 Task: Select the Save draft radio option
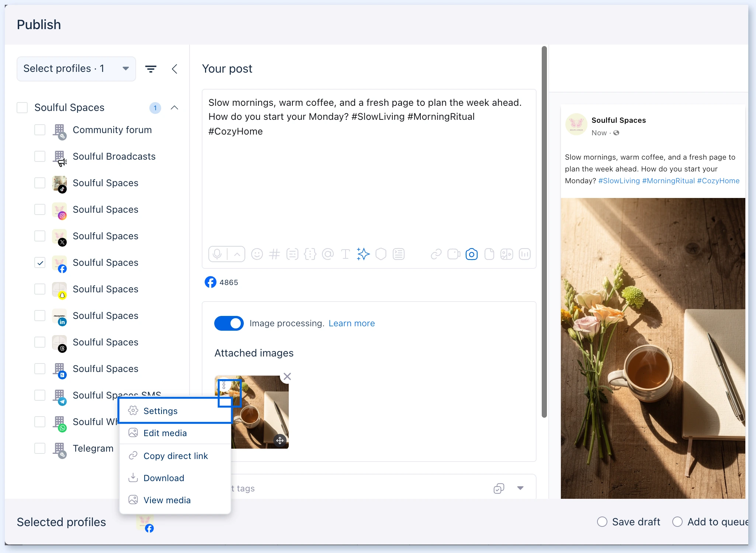[x=602, y=522]
